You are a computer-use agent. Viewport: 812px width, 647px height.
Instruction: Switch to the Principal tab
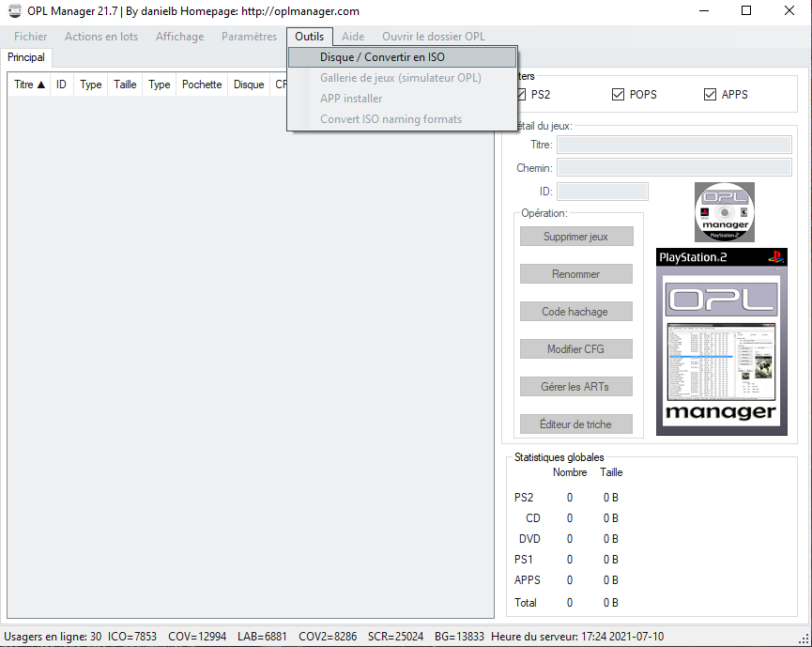(x=26, y=57)
